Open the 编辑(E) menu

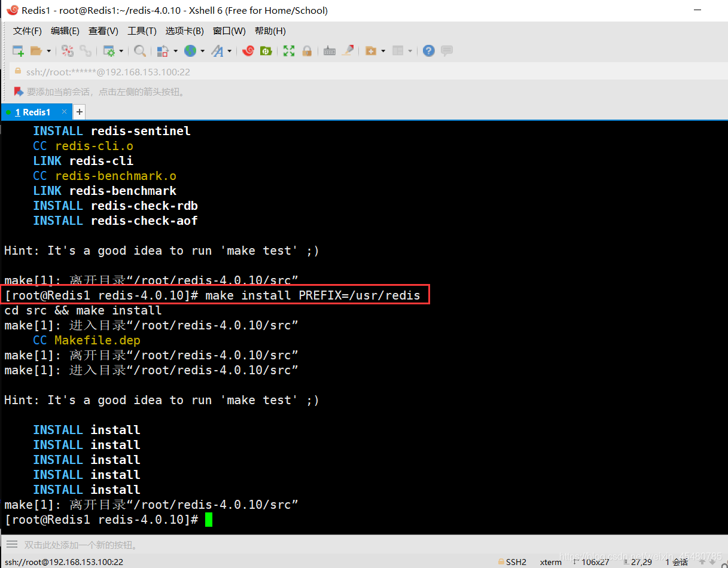(65, 30)
